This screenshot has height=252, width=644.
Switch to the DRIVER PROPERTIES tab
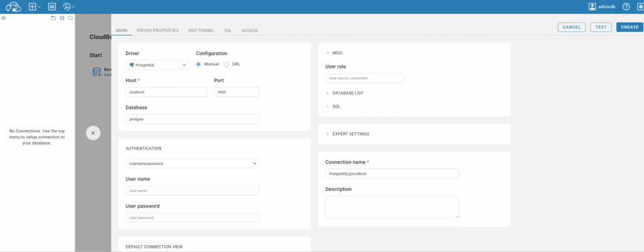pyautogui.click(x=158, y=30)
